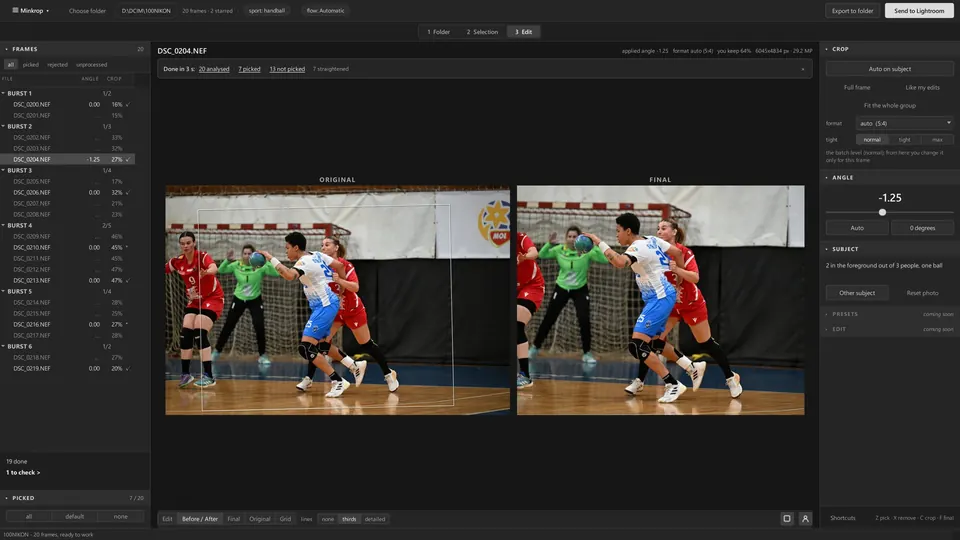Switch view to 'Grid'
960x540 pixels.
click(x=285, y=519)
